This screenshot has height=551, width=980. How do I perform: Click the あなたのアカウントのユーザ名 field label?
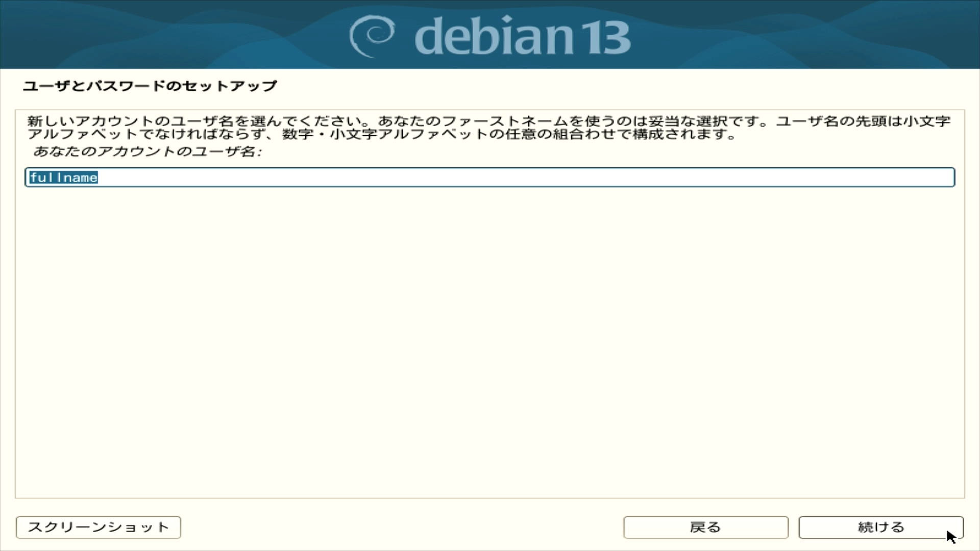click(x=147, y=152)
